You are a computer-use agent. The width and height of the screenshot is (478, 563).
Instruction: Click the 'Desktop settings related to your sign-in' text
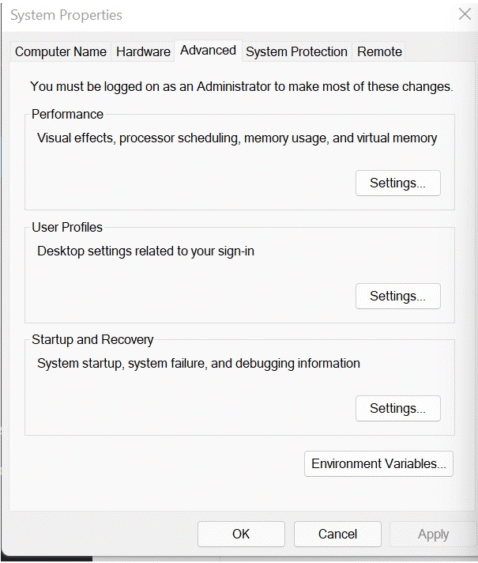[x=146, y=251]
